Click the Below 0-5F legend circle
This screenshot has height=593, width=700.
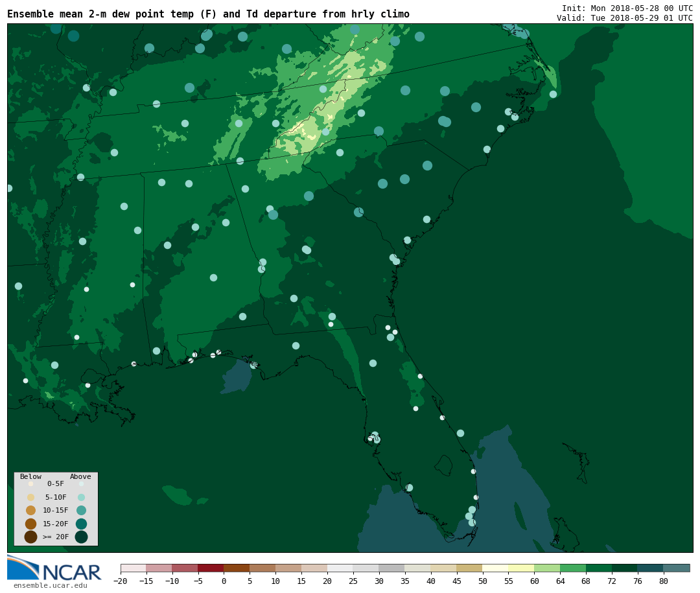tap(31, 483)
